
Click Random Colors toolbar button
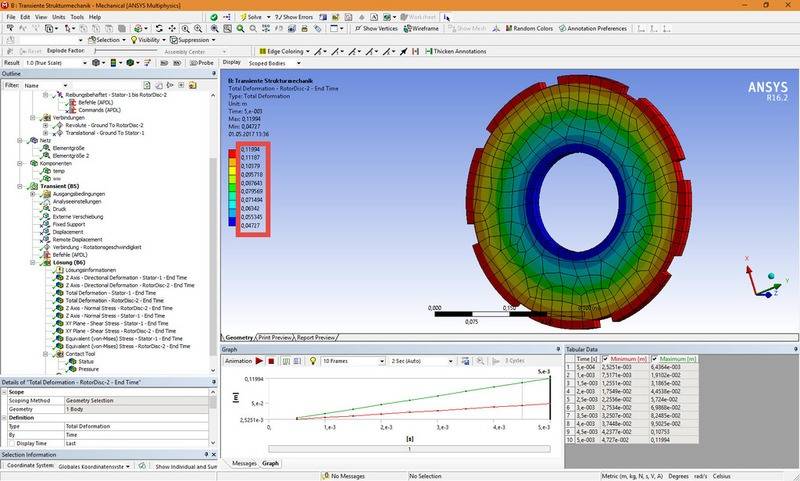[x=529, y=29]
